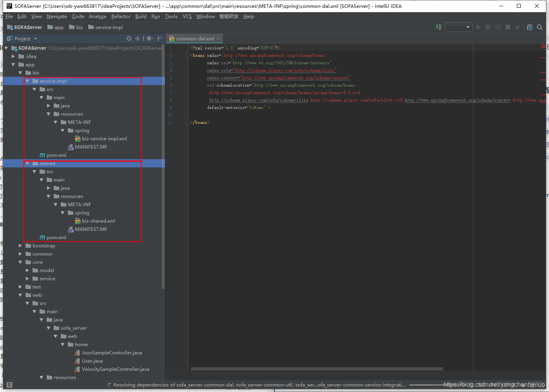Screen dimensions: 549x392
Task: Fold the beans tag in the editor gutter
Action: [188, 55]
